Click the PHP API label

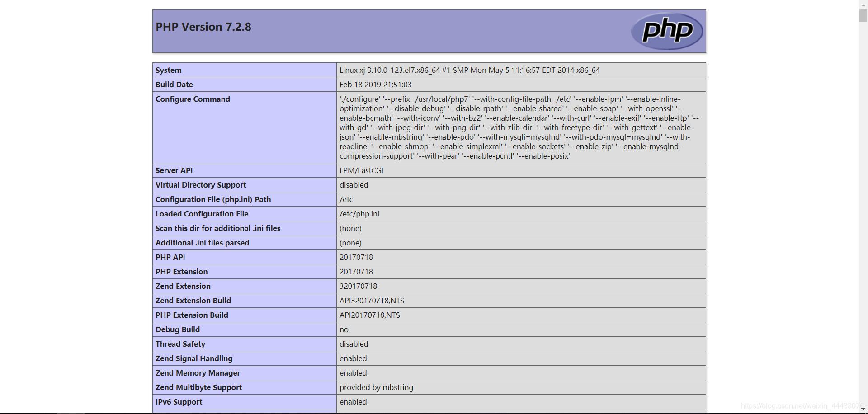point(170,257)
